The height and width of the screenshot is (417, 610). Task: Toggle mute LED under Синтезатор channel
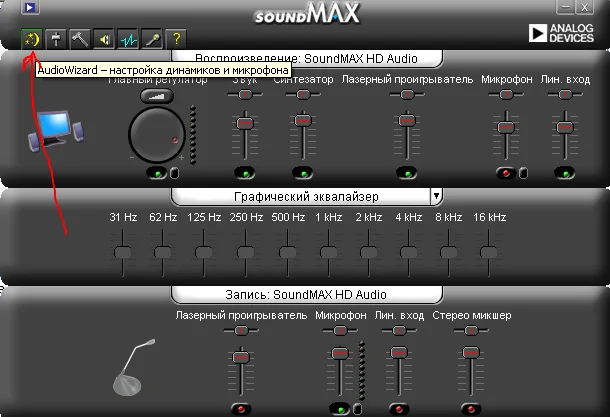pos(303,173)
